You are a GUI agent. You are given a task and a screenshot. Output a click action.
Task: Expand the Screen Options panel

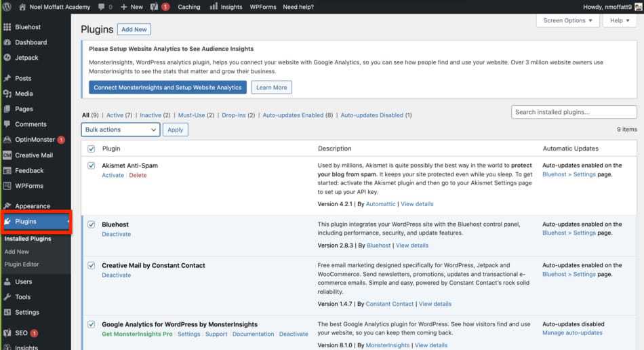coord(567,20)
